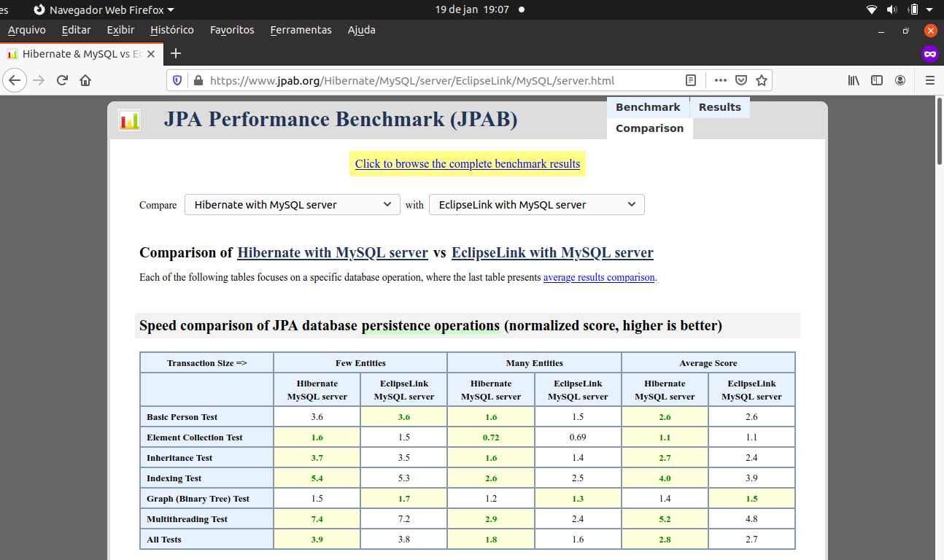Image resolution: width=944 pixels, height=560 pixels.
Task: Open the Library icon in toolbar
Action: [854, 80]
